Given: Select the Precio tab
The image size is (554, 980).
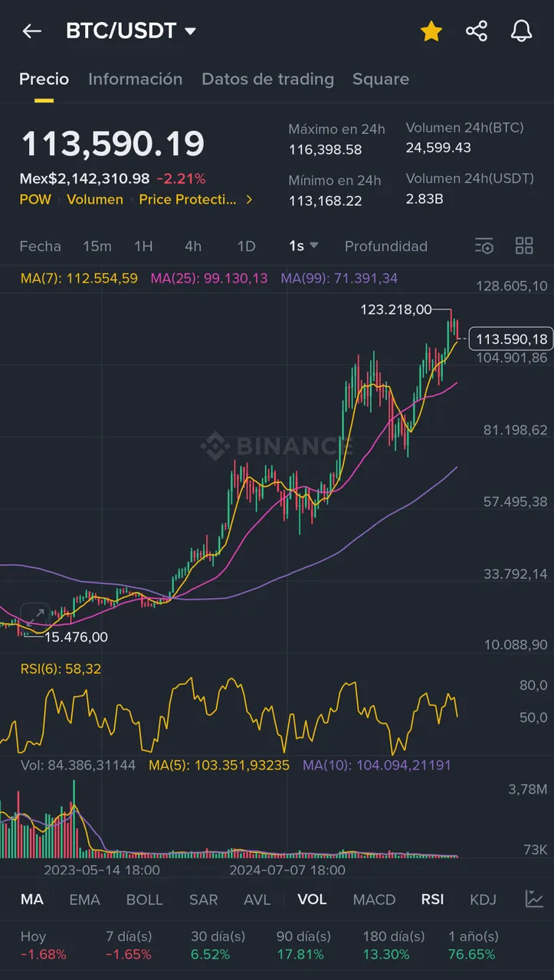Looking at the screenshot, I should click(x=44, y=79).
